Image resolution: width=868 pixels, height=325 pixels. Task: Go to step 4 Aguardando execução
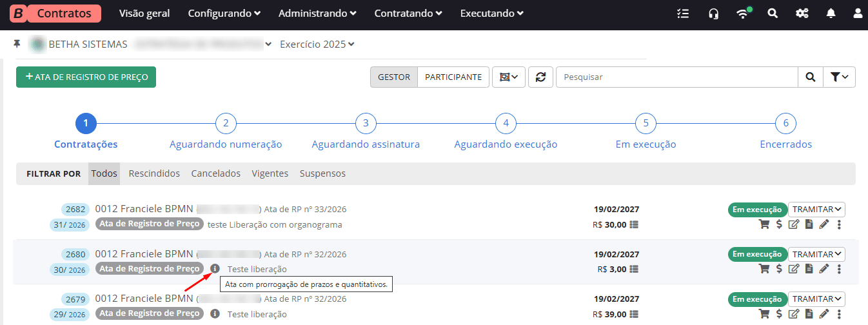pos(506,132)
